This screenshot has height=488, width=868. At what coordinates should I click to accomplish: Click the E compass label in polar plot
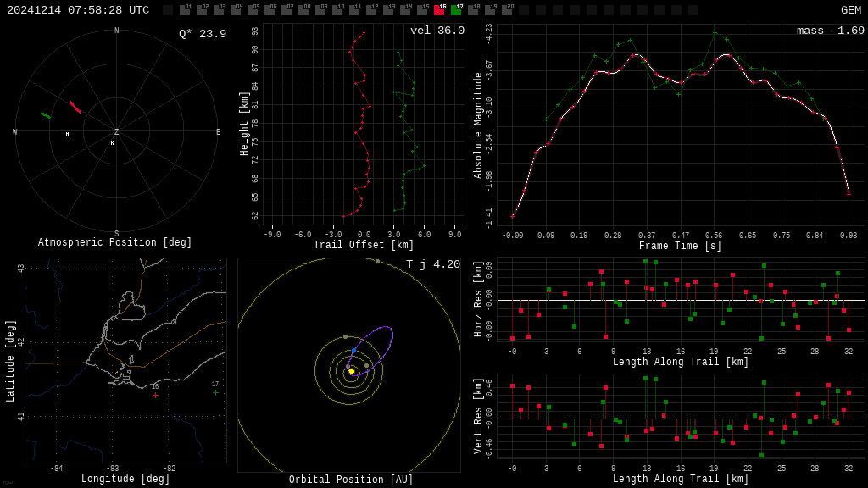(218, 131)
